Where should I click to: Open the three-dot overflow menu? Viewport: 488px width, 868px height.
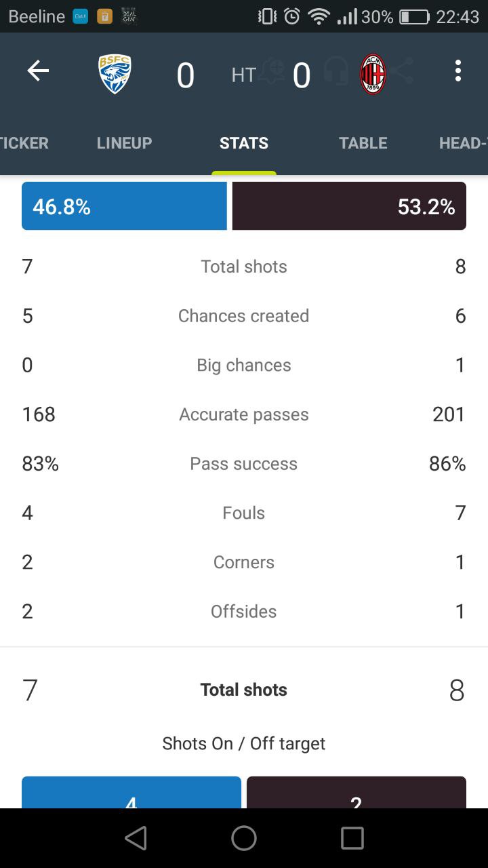tap(458, 71)
